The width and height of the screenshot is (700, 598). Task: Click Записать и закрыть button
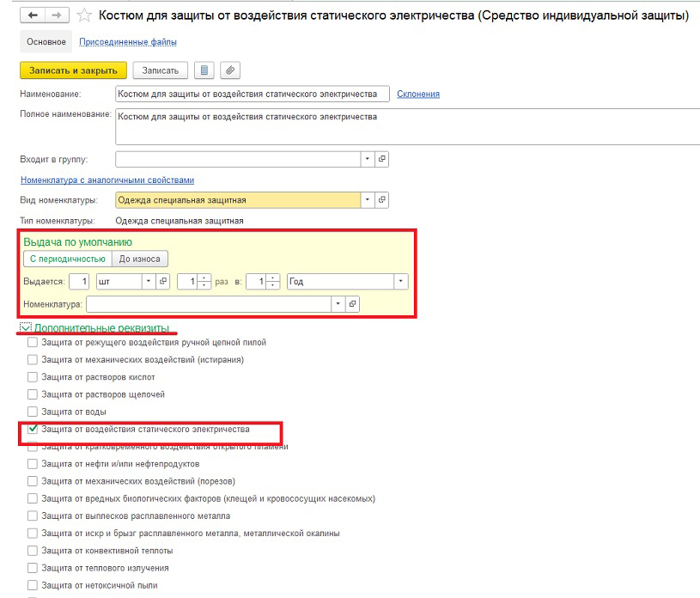73,70
